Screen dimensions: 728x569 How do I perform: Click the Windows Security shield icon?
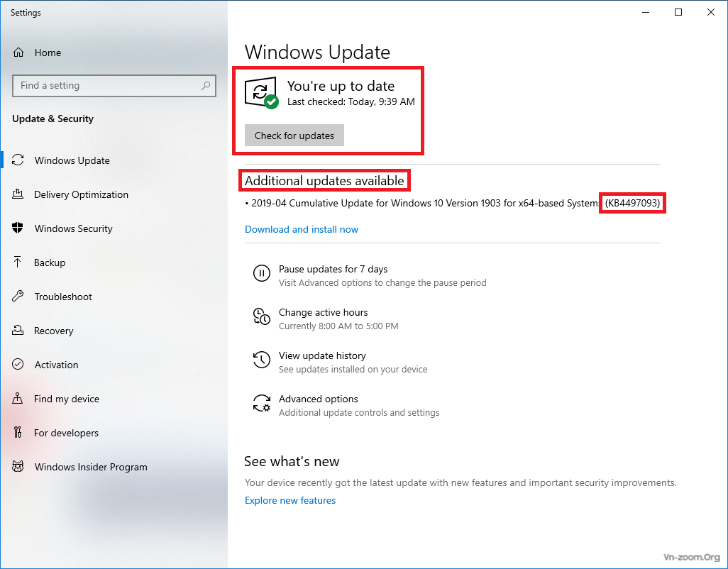18,228
